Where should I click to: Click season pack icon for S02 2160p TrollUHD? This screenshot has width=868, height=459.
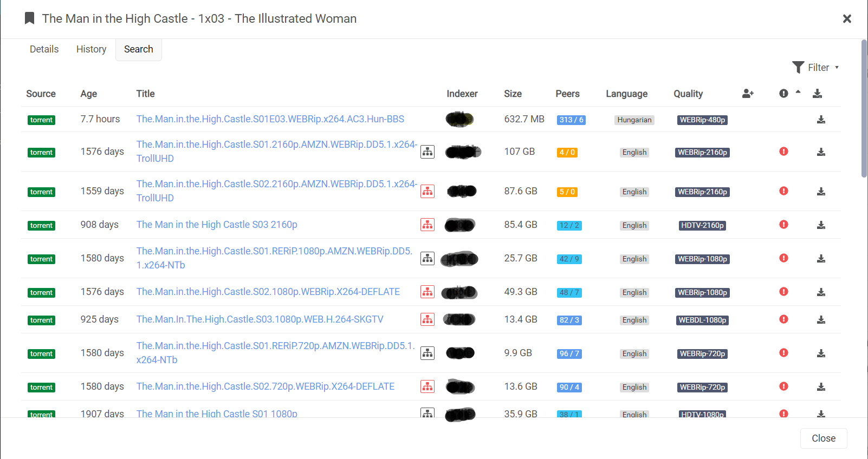coord(427,192)
